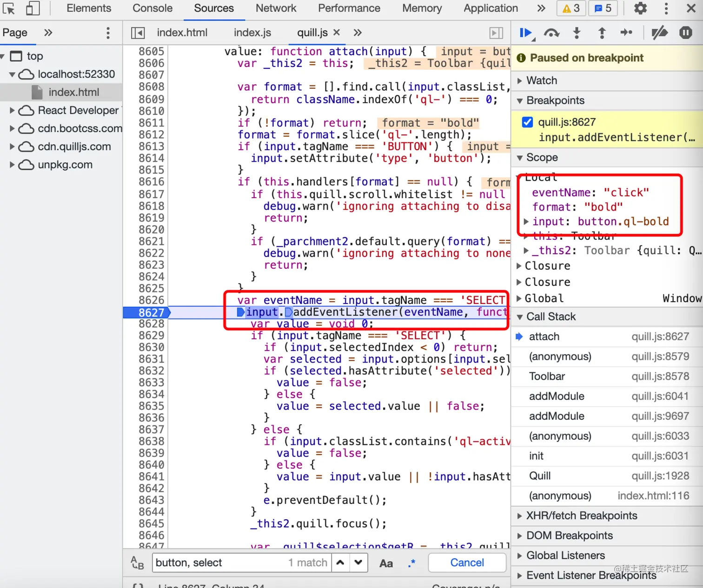703x588 pixels.
Task: Collapse the localhost:52330 tree node
Action: 13,74
